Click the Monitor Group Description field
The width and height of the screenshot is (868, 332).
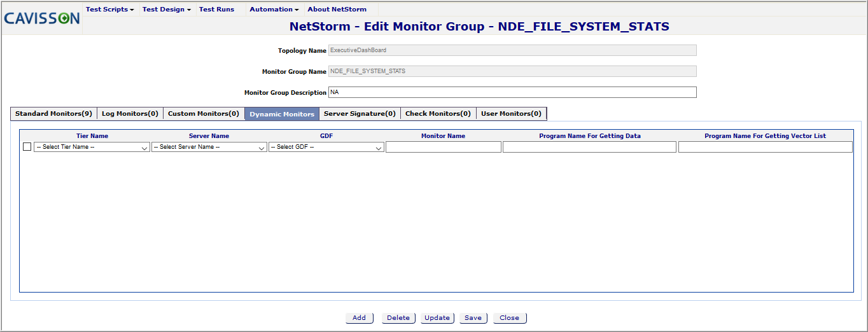tap(512, 92)
